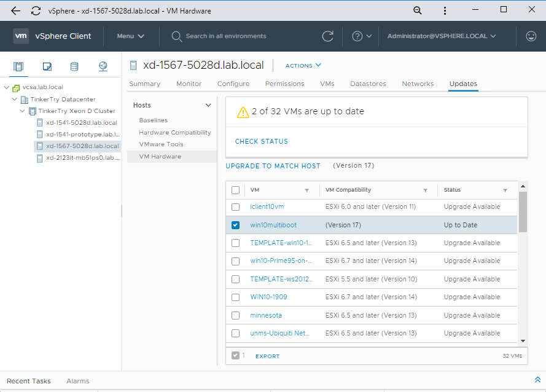Click the search magnifier in vSphere header

(176, 36)
